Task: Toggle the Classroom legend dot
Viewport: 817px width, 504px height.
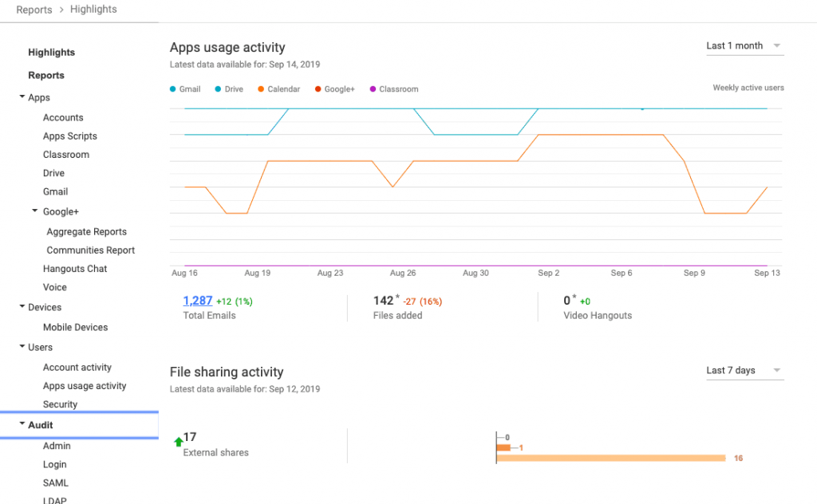Action: (372, 89)
